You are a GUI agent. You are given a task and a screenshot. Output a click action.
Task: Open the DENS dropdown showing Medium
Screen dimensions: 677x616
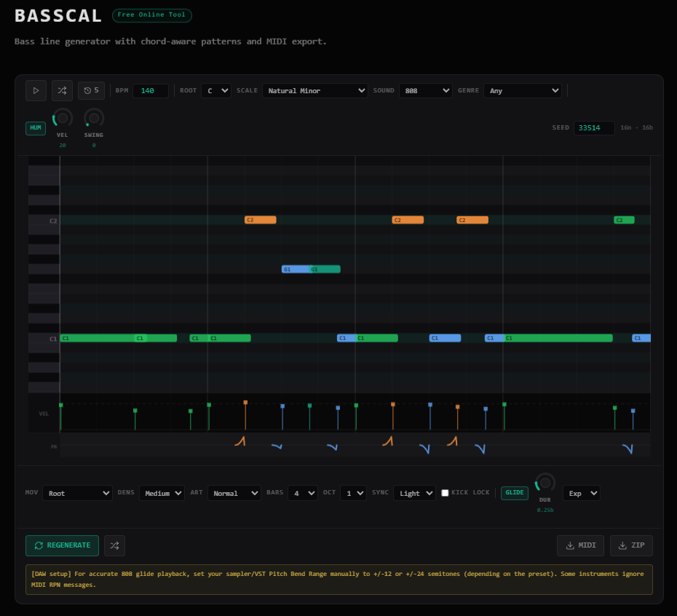[162, 494]
